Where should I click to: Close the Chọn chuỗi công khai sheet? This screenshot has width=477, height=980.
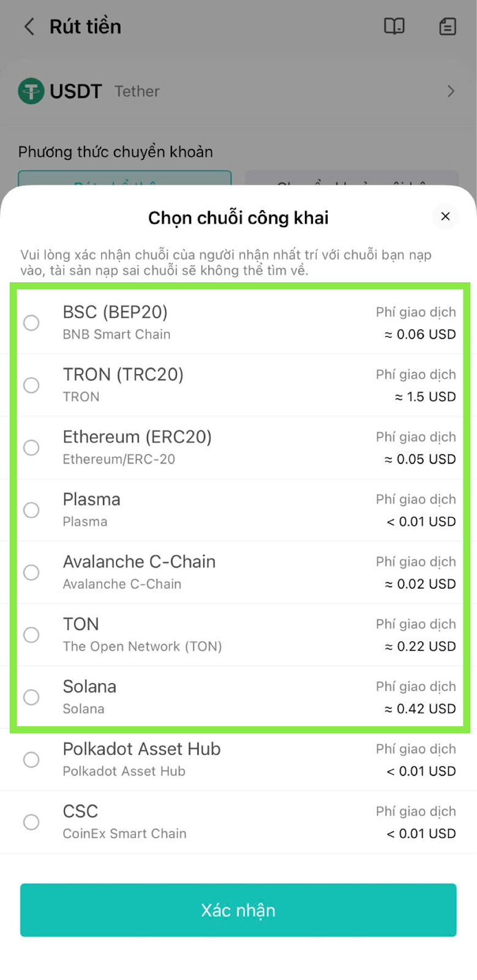coord(445,216)
